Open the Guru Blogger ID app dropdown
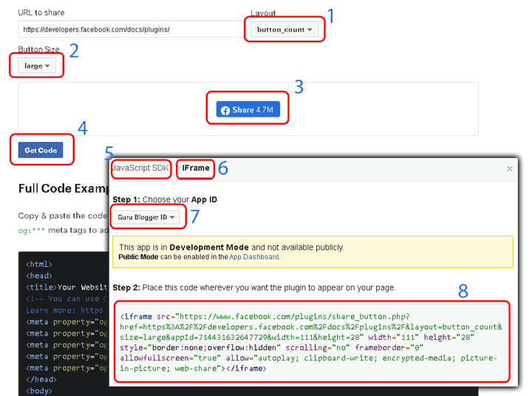This screenshot has height=396, width=532. click(x=146, y=216)
